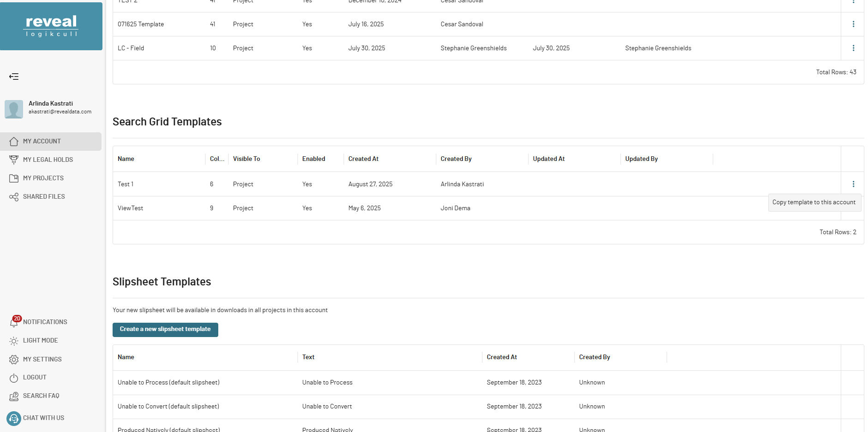Click Arlinda Kastrati's profile avatar
Image resolution: width=868 pixels, height=432 pixels.
[x=14, y=109]
